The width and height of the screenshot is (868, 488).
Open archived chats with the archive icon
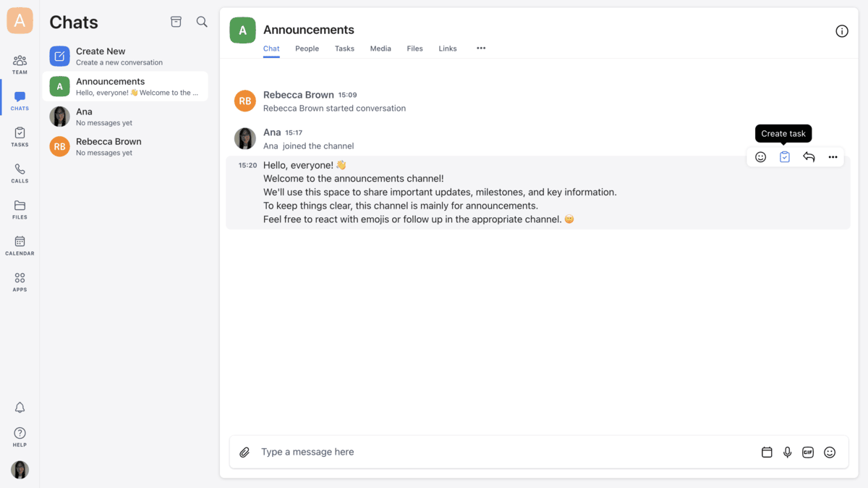[176, 22]
